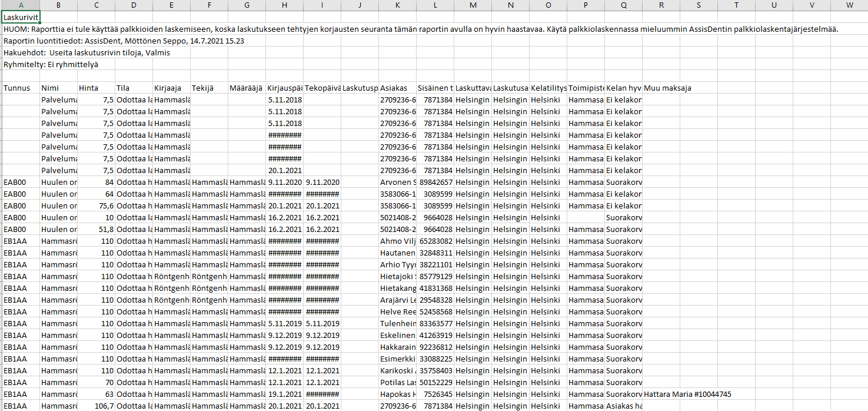Select the Asiakas ha cell in Kelan column
The height and width of the screenshot is (411, 868).
623,406
